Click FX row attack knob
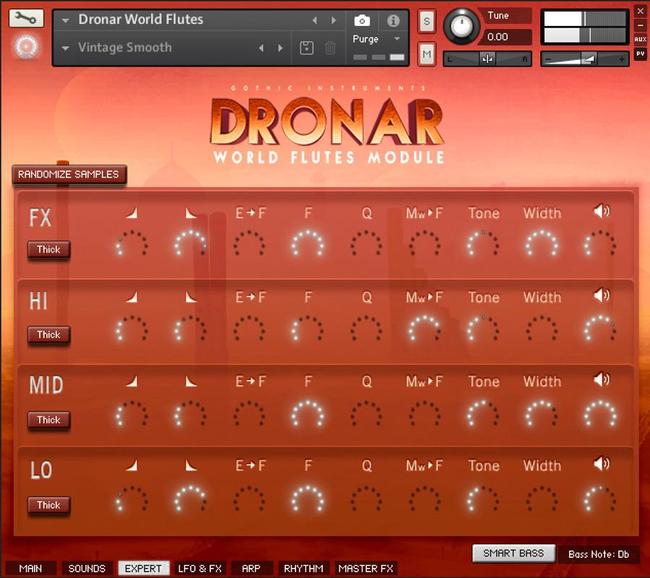 [131, 243]
